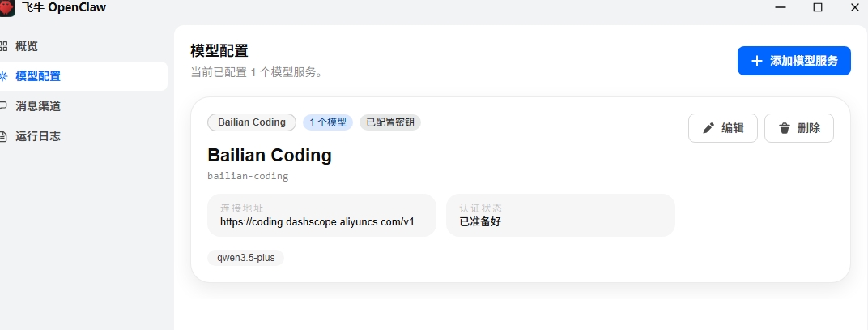The image size is (868, 330).
Task: Click the run log document icon
Action: pyautogui.click(x=4, y=136)
